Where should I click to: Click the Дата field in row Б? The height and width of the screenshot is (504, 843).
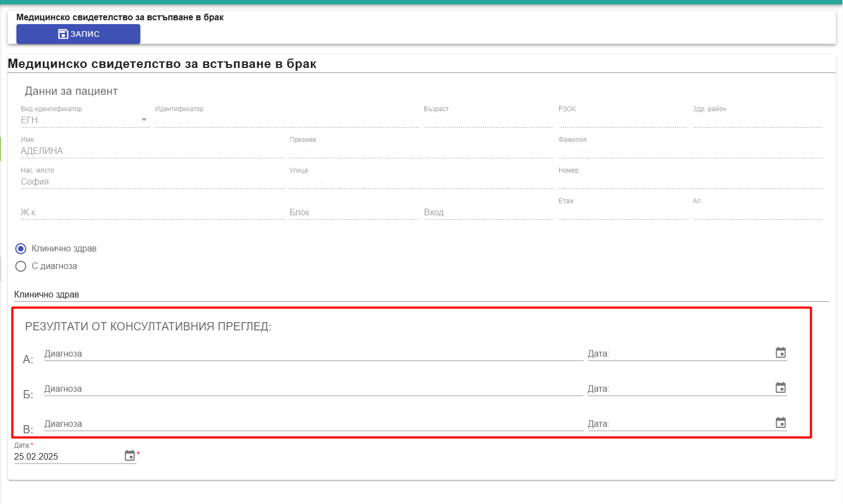[x=680, y=389]
